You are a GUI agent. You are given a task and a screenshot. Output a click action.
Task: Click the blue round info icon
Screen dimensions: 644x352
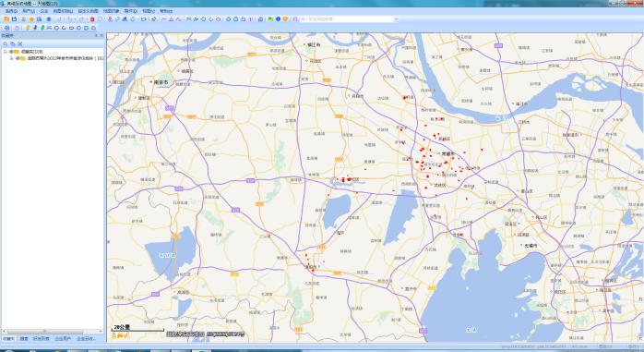coord(278,18)
